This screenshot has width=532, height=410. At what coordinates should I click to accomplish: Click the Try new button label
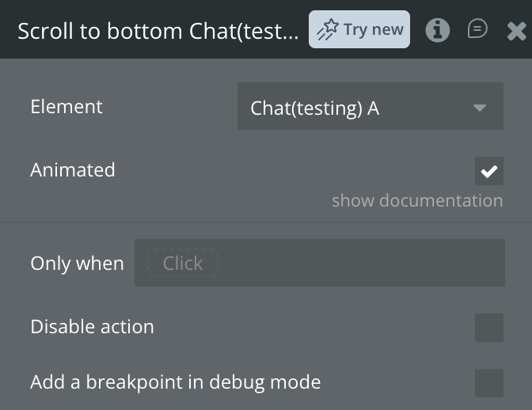coord(373,29)
